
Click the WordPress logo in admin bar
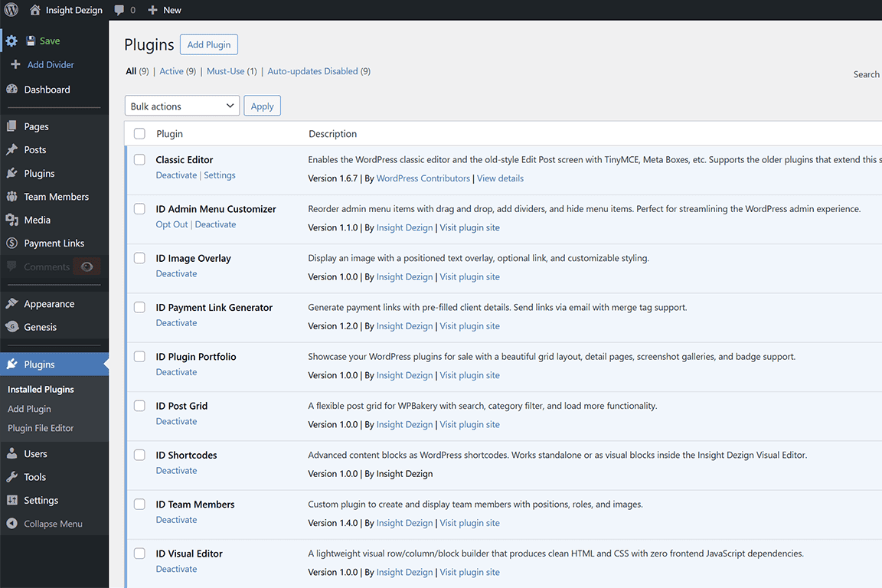11,10
